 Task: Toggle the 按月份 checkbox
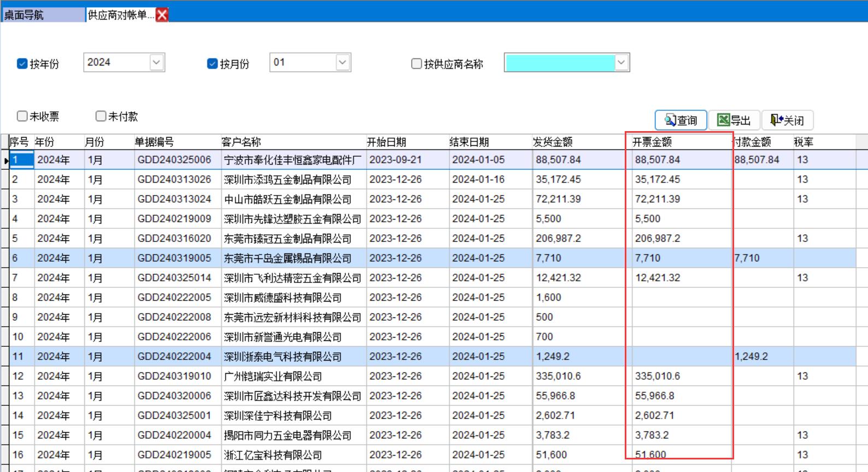tap(213, 64)
